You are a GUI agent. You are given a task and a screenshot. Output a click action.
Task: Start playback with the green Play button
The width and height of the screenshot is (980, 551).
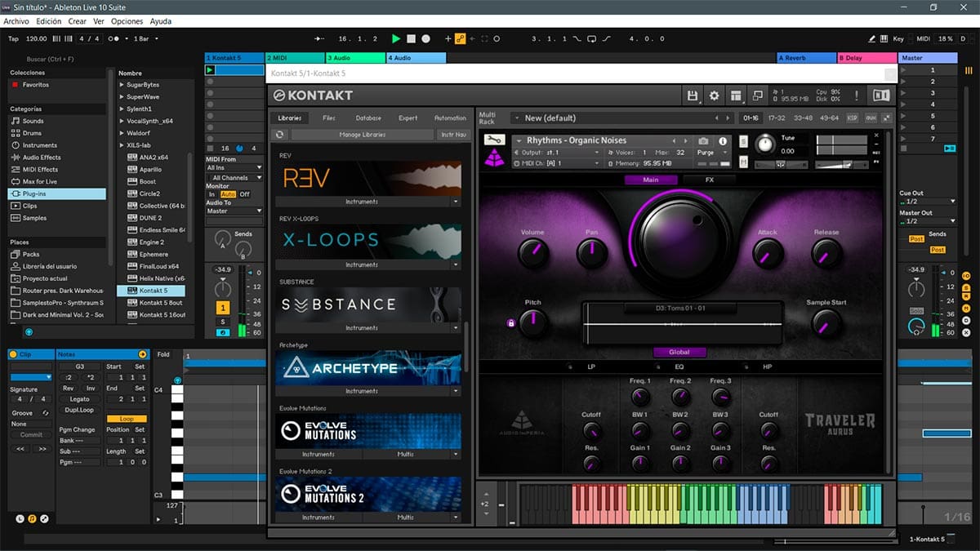[x=396, y=38]
